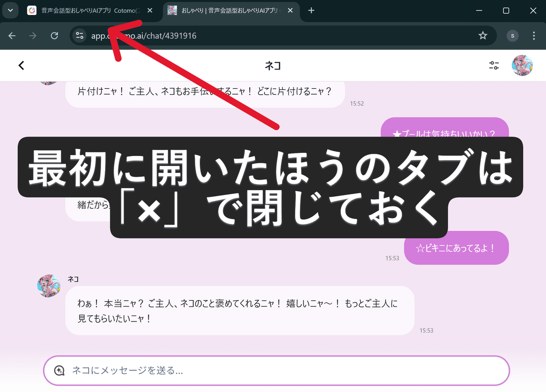Screen dimensions: 546x392
Task: Open site information icon in address bar
Action: coord(79,35)
